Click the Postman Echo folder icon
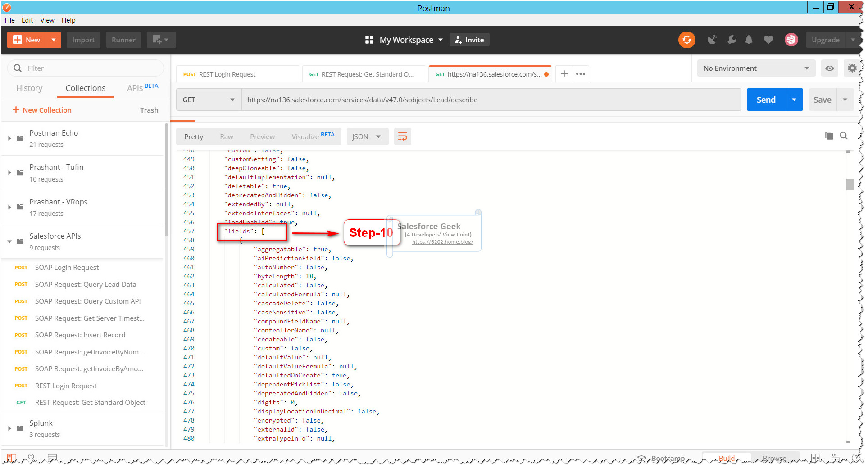Screen dimensions: 868x468 pos(20,138)
